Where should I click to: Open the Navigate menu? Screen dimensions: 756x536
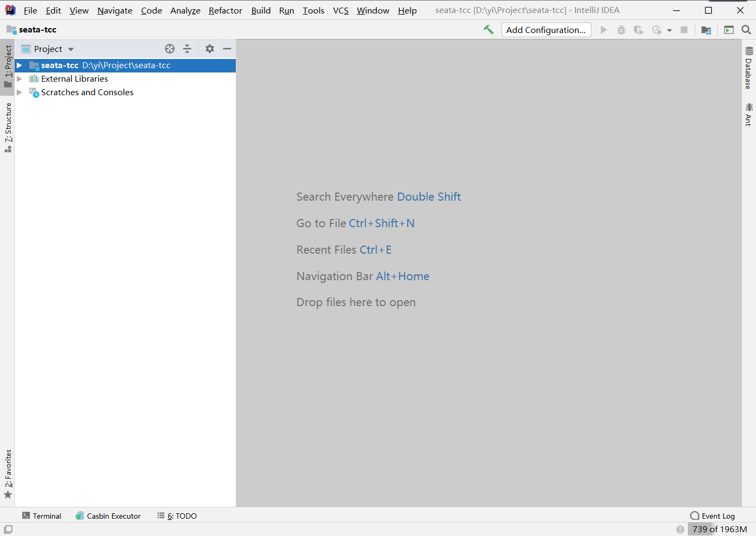pyautogui.click(x=115, y=10)
